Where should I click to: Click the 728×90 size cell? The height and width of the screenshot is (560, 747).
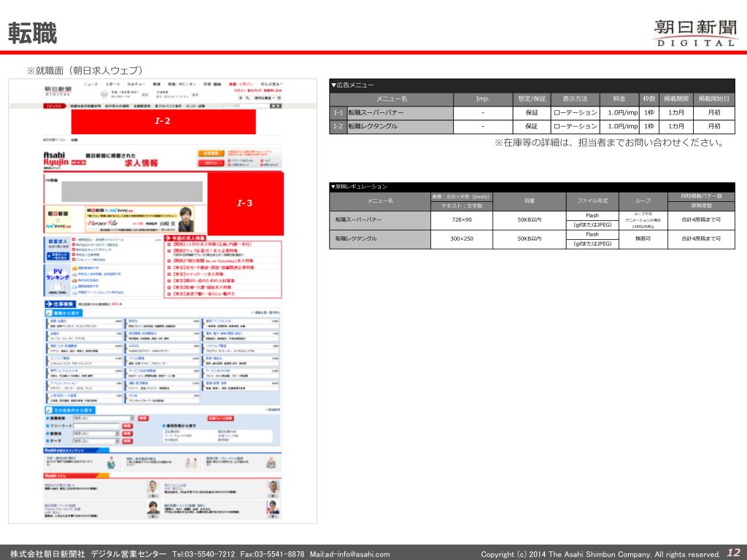pos(461,219)
